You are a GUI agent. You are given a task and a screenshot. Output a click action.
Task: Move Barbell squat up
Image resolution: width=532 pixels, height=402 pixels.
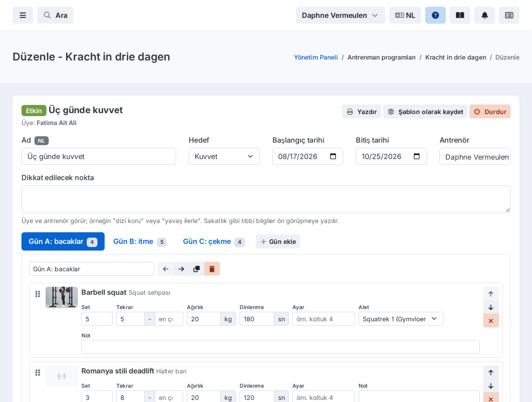[x=491, y=294]
